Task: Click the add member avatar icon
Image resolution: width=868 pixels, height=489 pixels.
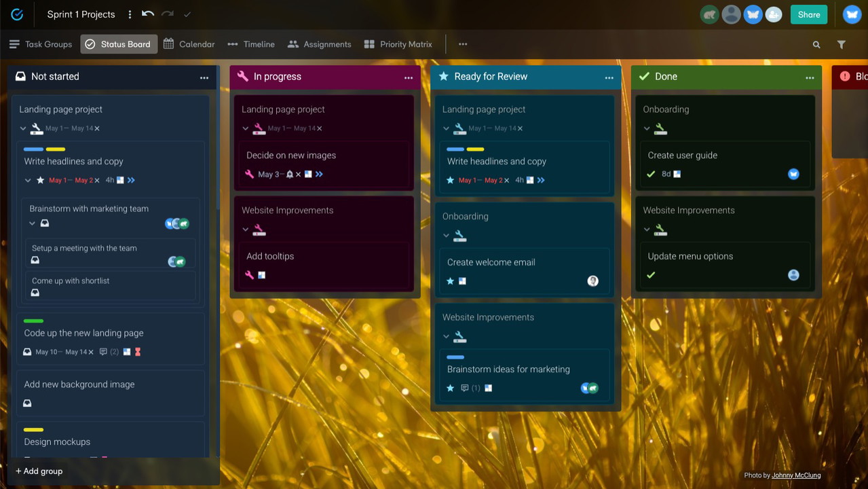Action: pyautogui.click(x=773, y=14)
